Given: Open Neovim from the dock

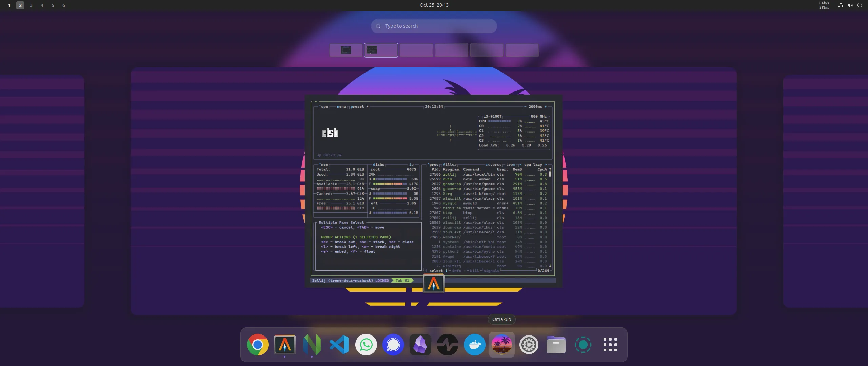Looking at the screenshot, I should coord(312,345).
